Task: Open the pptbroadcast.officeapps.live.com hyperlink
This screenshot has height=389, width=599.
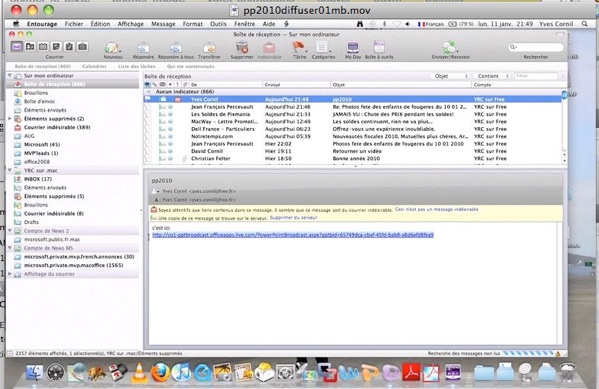Action: click(293, 235)
